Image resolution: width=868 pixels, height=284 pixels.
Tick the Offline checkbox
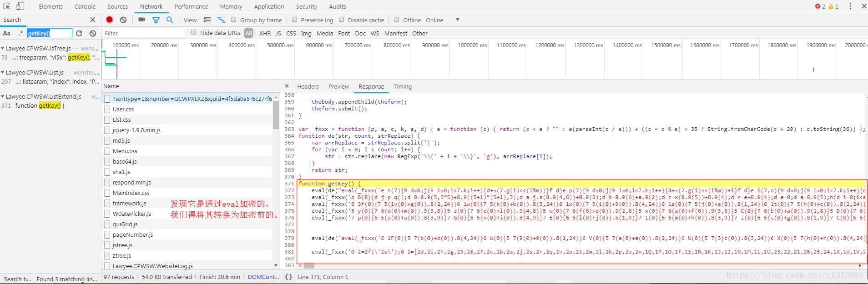click(x=396, y=20)
